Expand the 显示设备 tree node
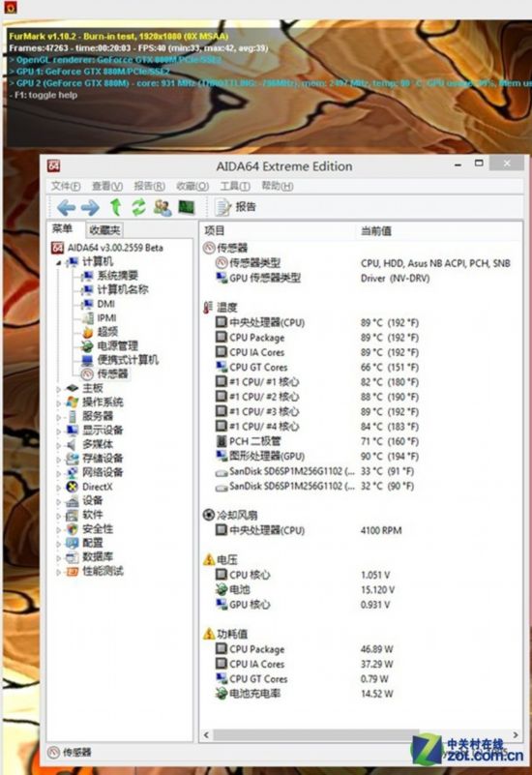This screenshot has width=532, height=775. pos(59,431)
